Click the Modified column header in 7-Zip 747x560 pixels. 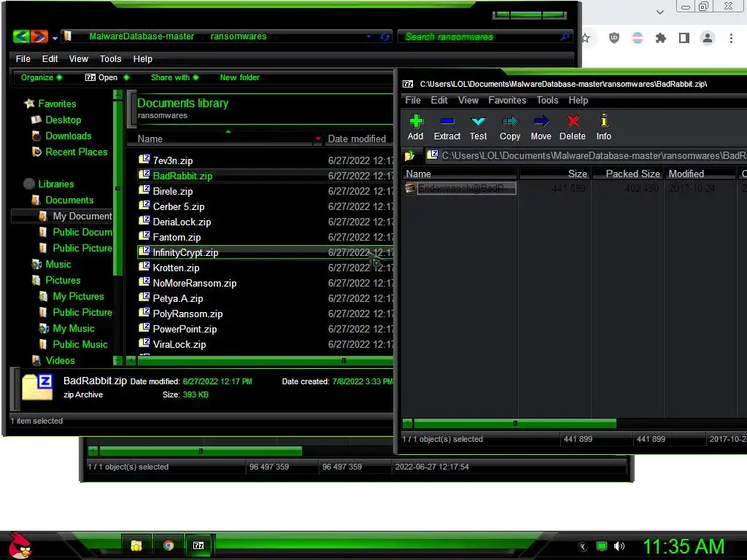pos(700,174)
